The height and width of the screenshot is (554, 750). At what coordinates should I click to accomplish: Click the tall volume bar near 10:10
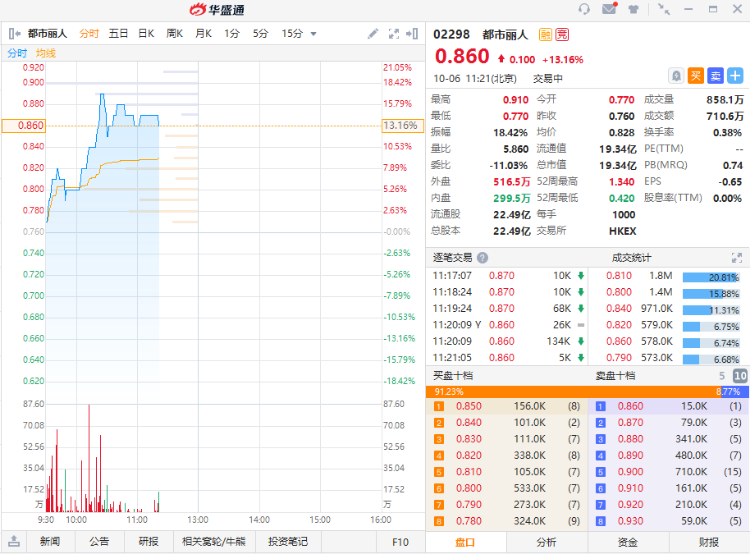(x=89, y=458)
